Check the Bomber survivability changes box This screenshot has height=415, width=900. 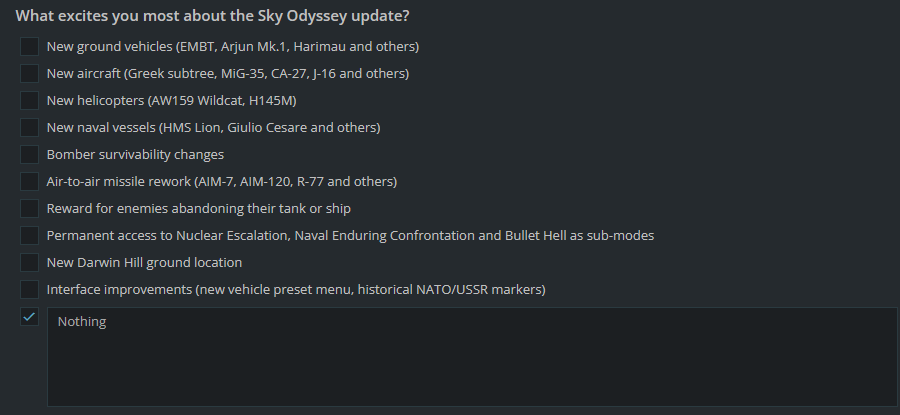(x=29, y=154)
